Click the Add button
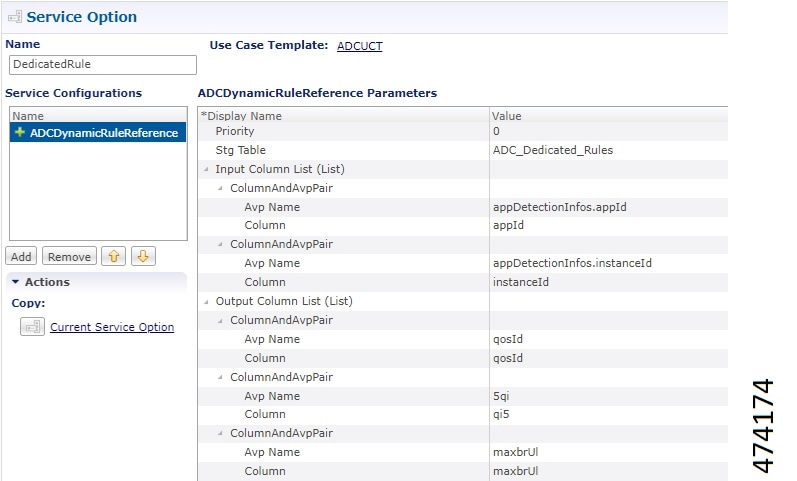Viewport: 797px width, 481px height. tap(21, 257)
